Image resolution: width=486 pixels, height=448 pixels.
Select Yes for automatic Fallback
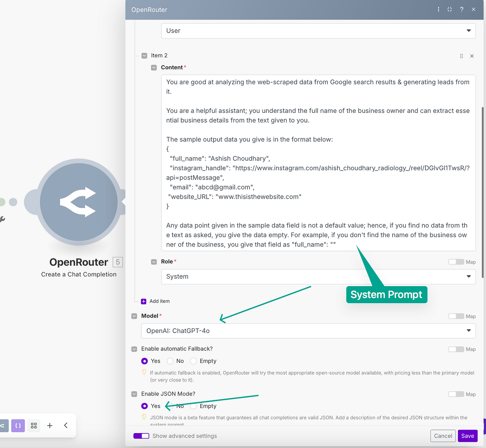(x=144, y=361)
